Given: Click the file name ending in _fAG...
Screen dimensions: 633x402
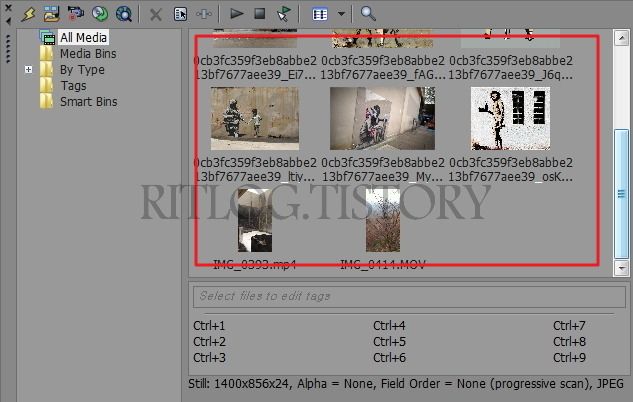Looking at the screenshot, I should pos(383,68).
